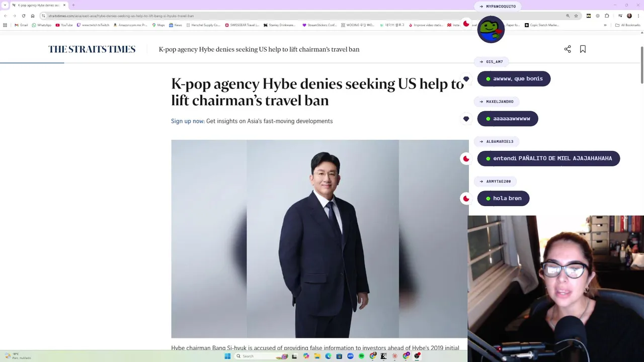644x362 pixels.
Task: Reload the page with the refresh icon
Action: coord(23,16)
